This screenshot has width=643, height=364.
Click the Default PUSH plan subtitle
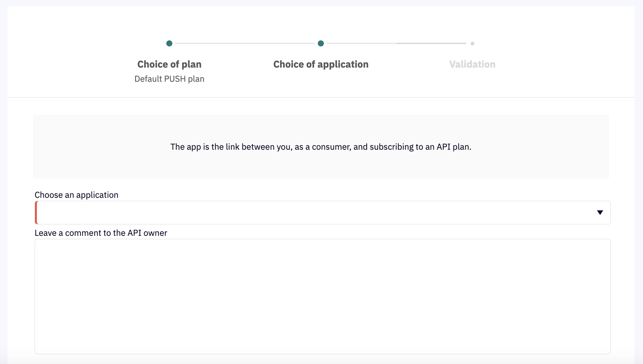pyautogui.click(x=169, y=79)
